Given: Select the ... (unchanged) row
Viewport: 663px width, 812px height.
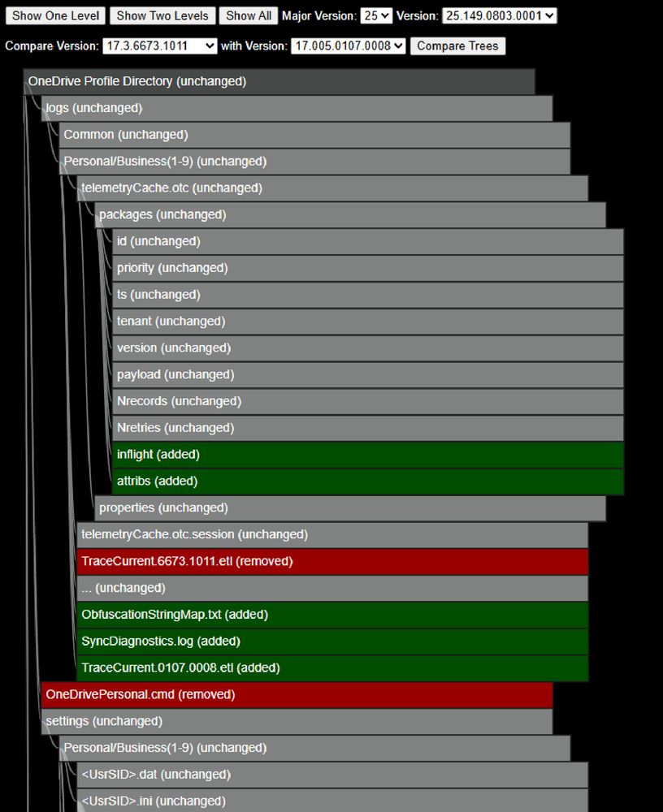Looking at the screenshot, I should tap(332, 588).
